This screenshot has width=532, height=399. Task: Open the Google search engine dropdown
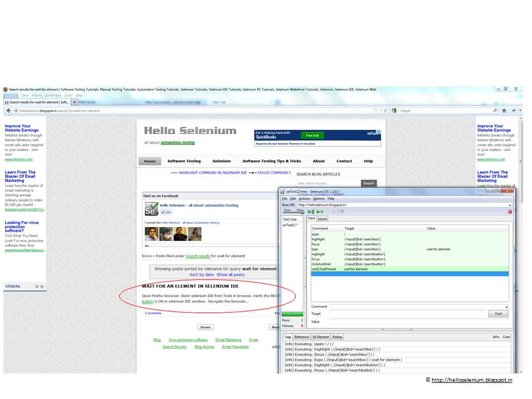397,110
